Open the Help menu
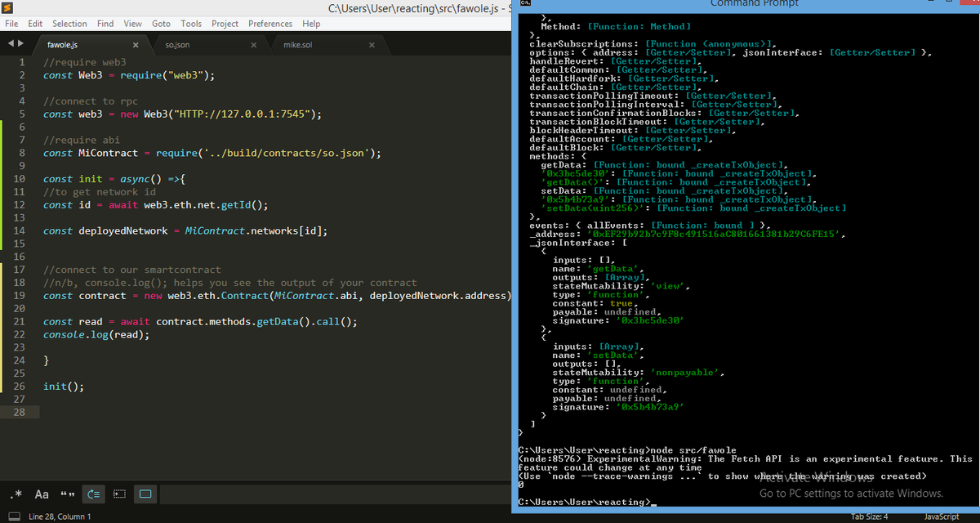This screenshot has width=980, height=523. point(311,24)
